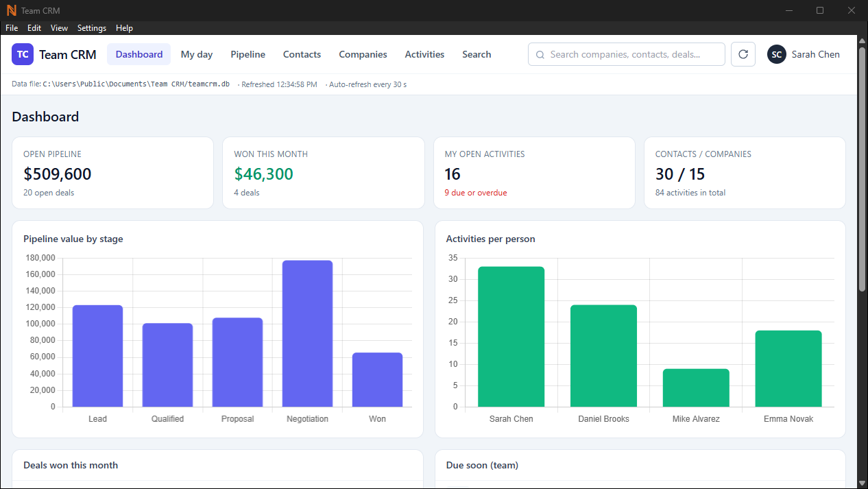Minimize the Team CRM window
Viewport: 868px width, 489px height.
[791, 10]
